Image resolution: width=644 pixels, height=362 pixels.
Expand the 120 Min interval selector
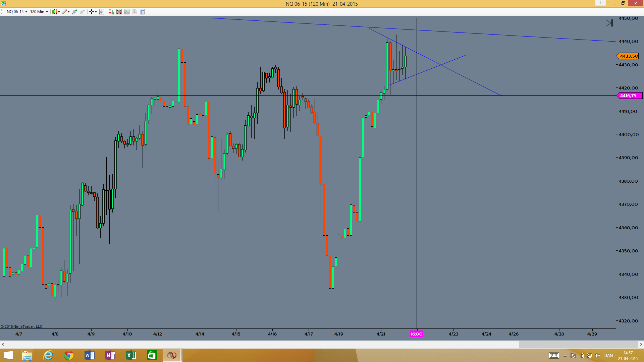coord(39,12)
